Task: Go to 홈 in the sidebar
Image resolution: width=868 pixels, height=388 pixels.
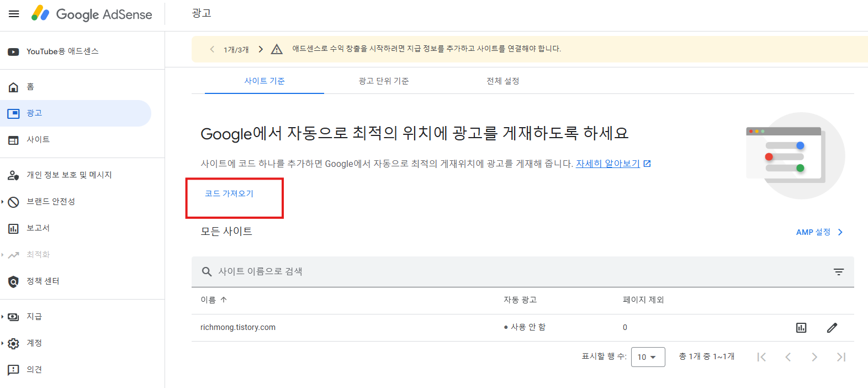Action: (x=30, y=87)
